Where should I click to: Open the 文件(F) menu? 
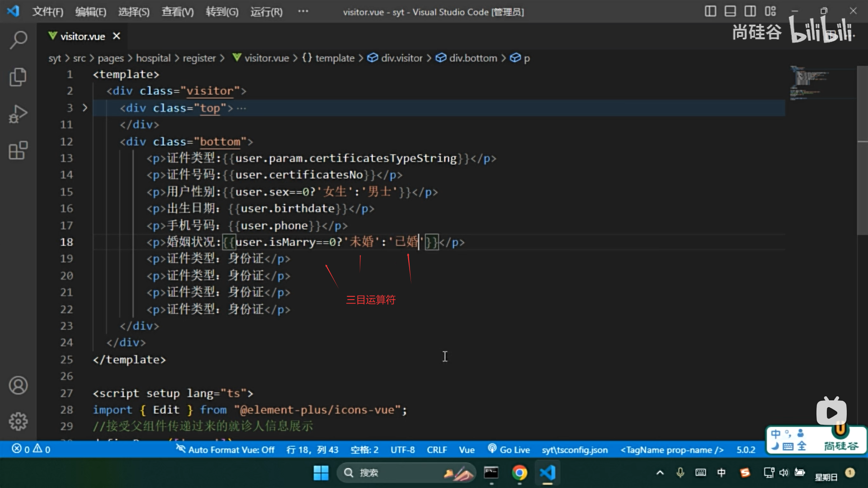47,12
